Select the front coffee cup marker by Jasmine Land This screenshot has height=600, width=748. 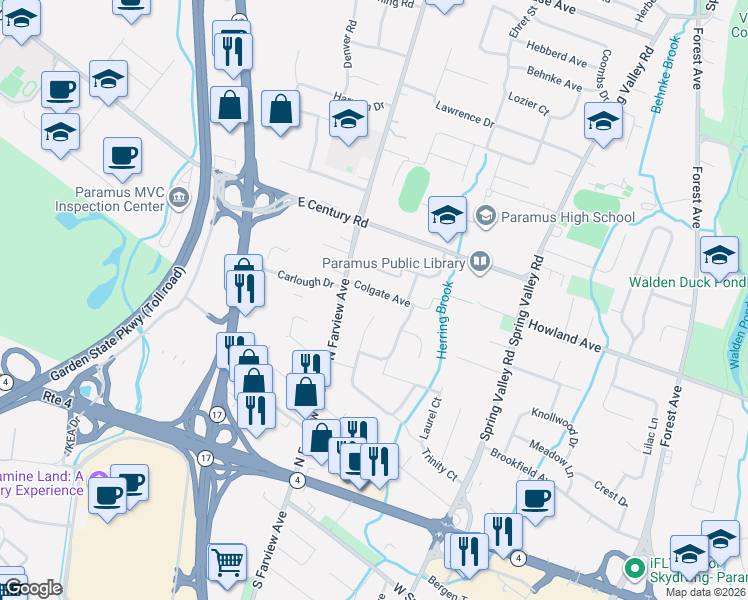[x=107, y=497]
